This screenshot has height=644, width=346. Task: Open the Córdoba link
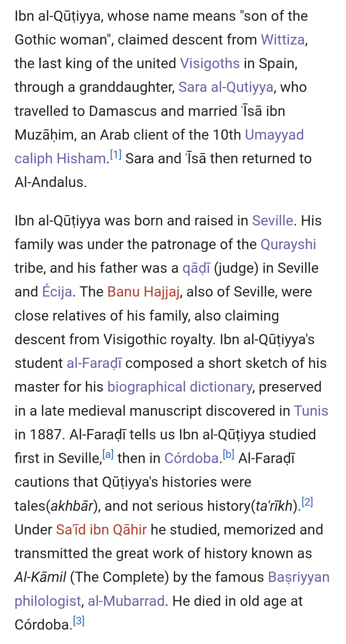coord(192,458)
